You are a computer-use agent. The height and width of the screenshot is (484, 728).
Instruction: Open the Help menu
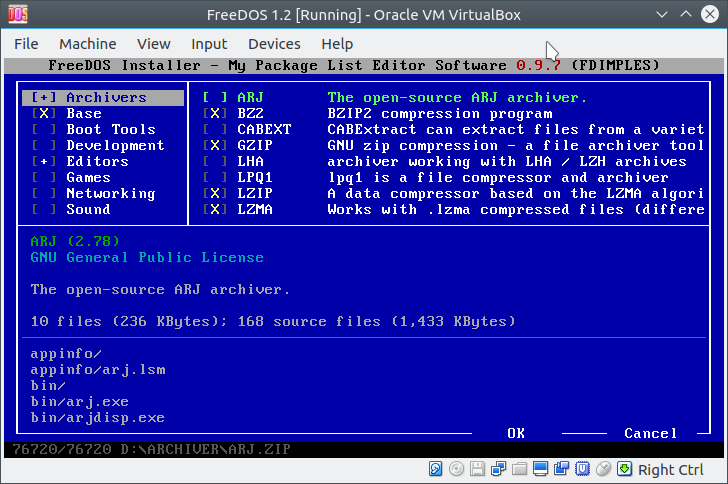(x=337, y=44)
